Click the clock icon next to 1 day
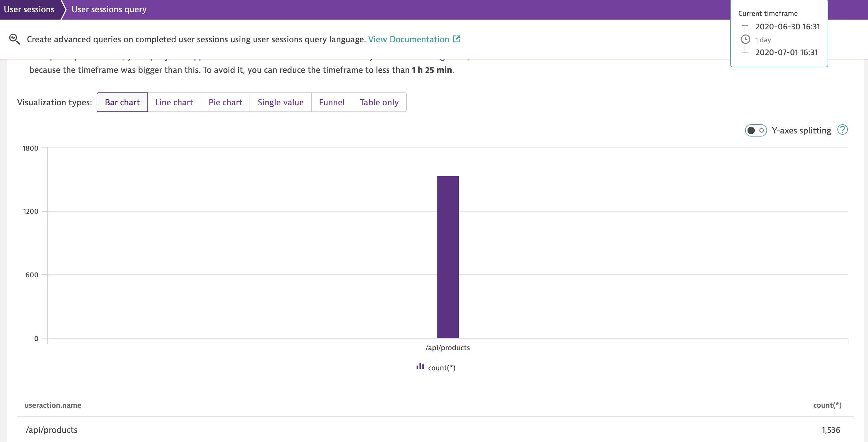The height and width of the screenshot is (442, 868). [745, 39]
